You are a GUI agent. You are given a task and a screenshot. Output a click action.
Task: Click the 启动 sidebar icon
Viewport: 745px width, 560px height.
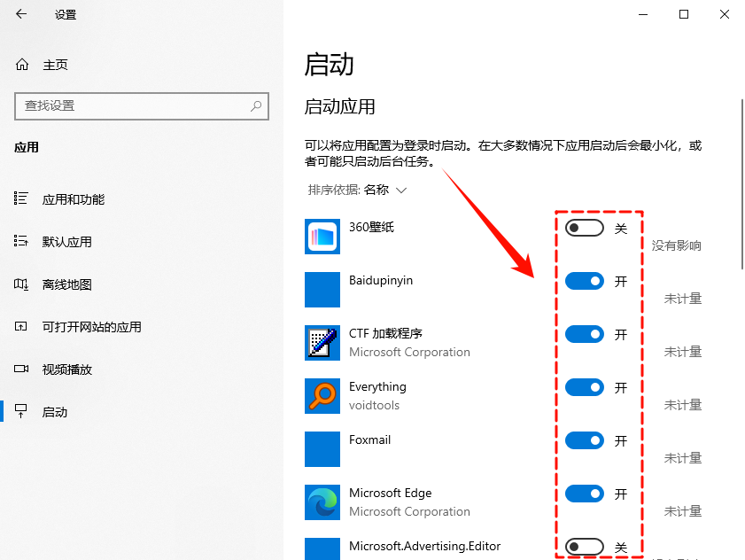tap(21, 411)
